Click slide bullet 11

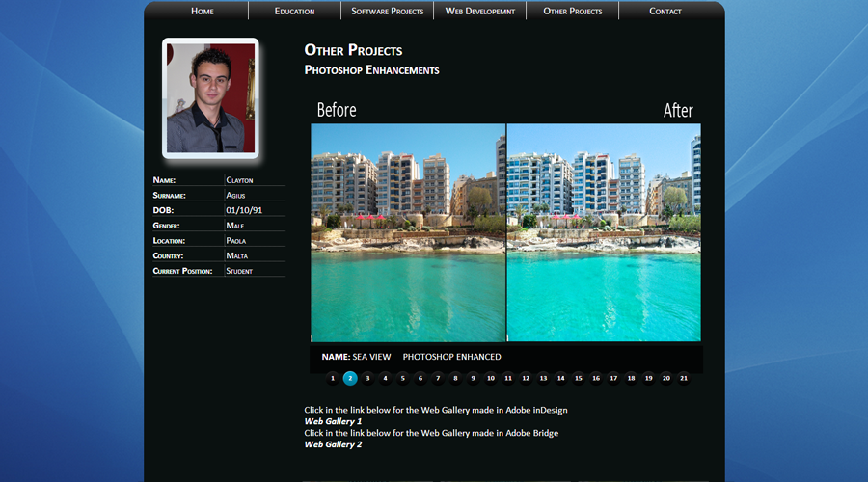508,379
